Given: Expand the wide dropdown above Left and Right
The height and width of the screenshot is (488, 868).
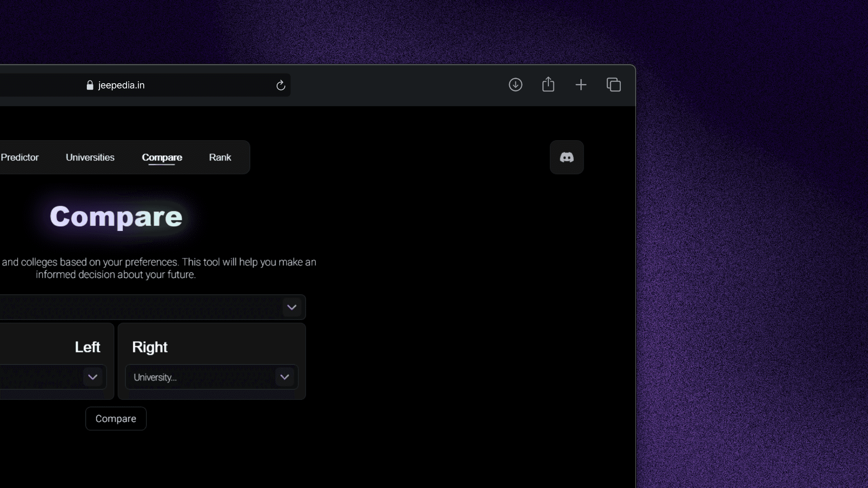Looking at the screenshot, I should click(x=292, y=307).
